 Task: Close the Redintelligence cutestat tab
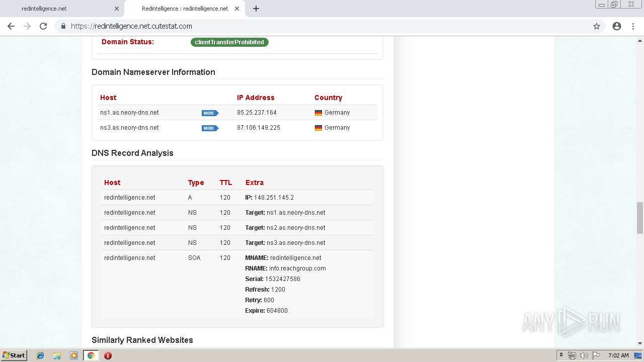click(x=237, y=9)
